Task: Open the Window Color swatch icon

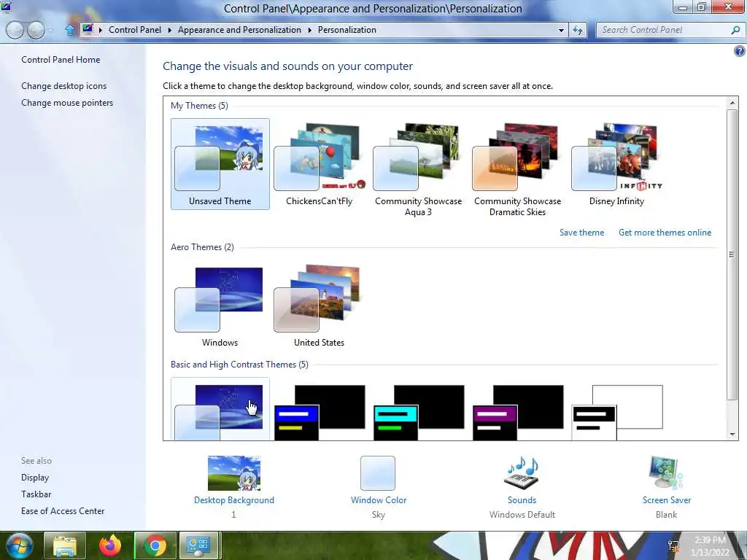Action: point(378,472)
